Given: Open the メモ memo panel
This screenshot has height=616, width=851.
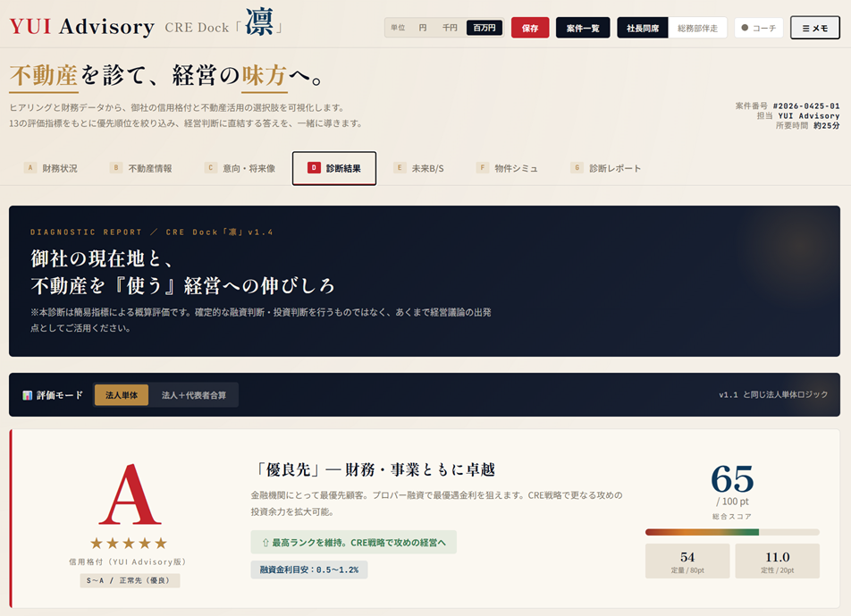Looking at the screenshot, I should [814, 28].
